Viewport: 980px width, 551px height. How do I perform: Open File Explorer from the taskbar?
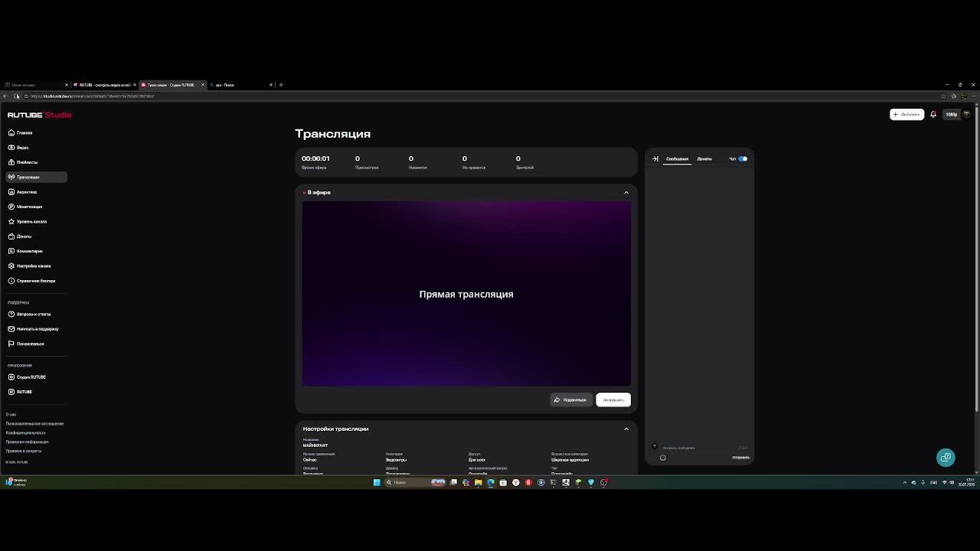pos(479,482)
